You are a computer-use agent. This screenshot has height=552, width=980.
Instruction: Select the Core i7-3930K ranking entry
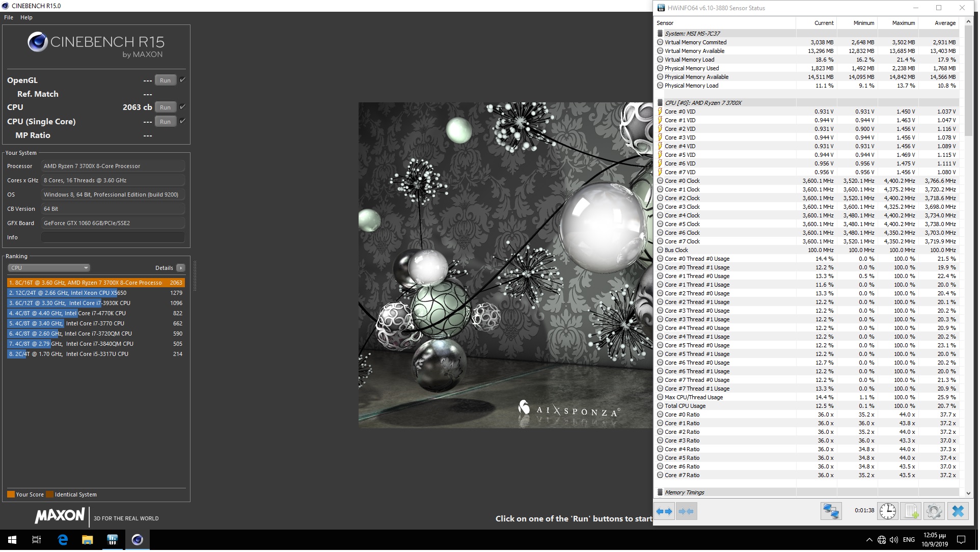(x=96, y=303)
